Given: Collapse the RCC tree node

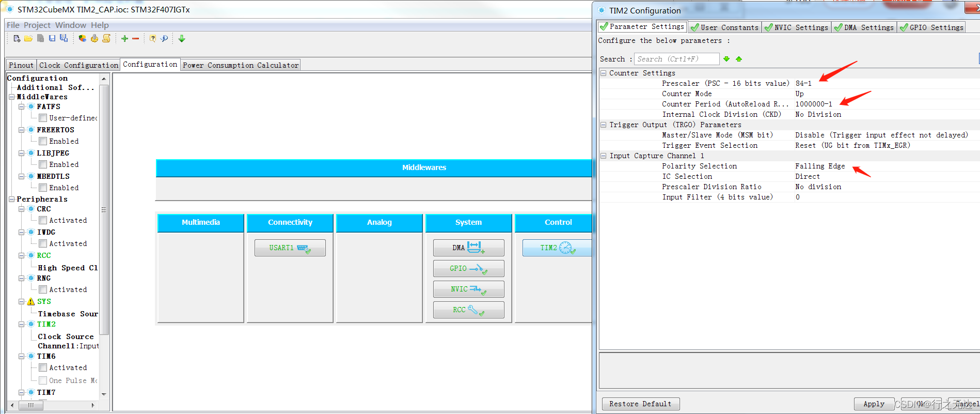Looking at the screenshot, I should point(22,255).
